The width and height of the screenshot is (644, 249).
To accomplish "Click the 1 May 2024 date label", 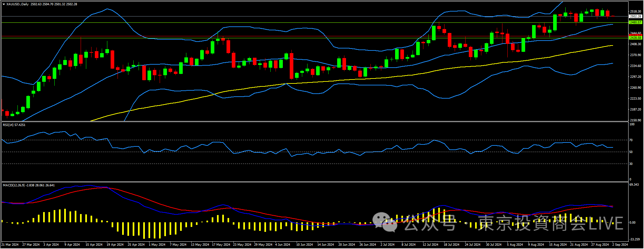I will (x=157, y=245).
